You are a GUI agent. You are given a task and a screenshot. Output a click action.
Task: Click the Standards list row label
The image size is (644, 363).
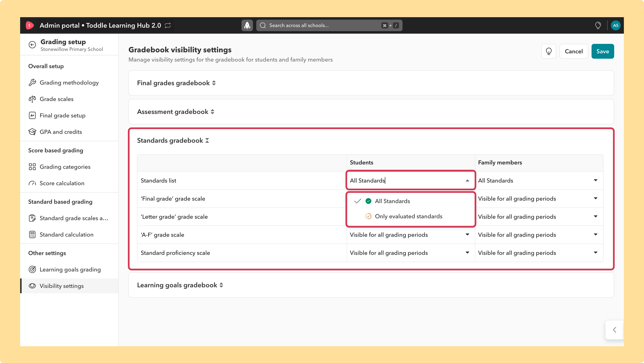pyautogui.click(x=158, y=180)
